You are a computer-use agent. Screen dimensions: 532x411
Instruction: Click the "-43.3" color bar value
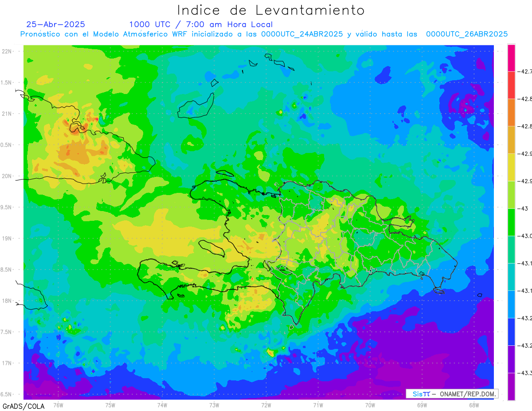[526, 372]
